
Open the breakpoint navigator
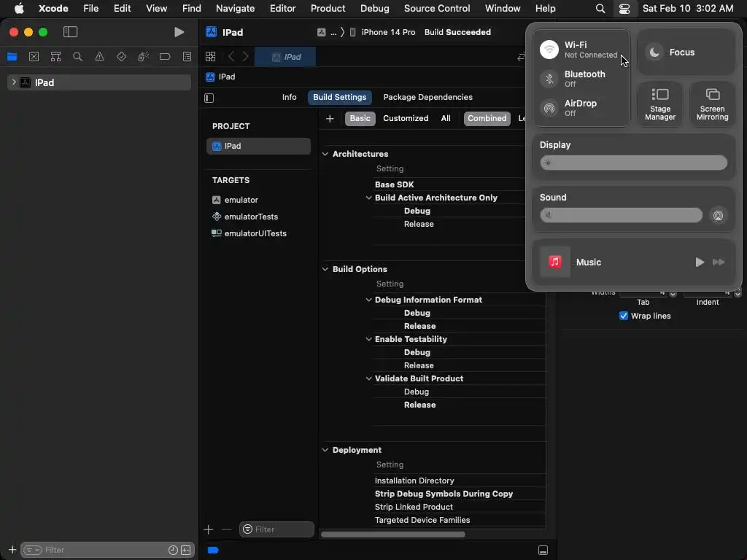click(x=165, y=57)
